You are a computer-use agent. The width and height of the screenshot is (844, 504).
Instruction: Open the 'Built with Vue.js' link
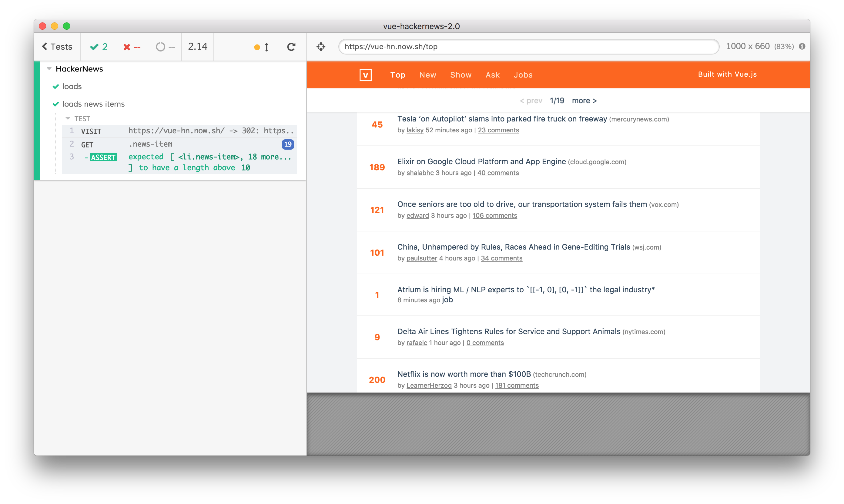tap(727, 75)
